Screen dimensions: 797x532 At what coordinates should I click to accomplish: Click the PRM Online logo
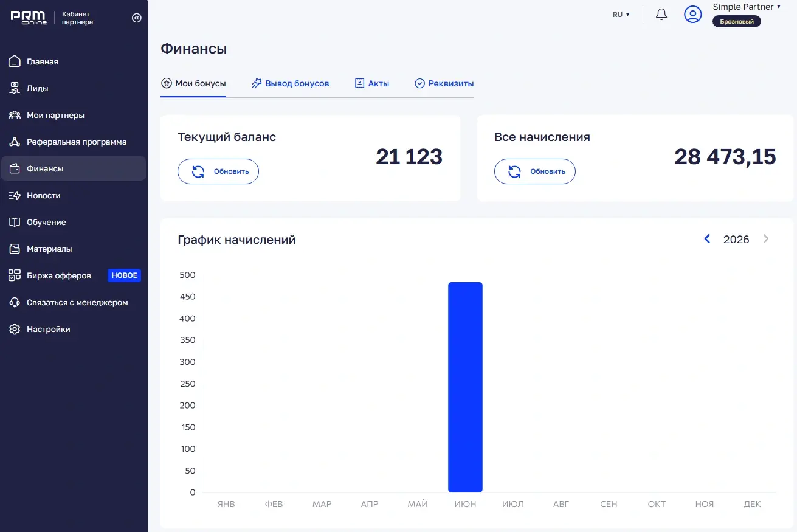29,18
